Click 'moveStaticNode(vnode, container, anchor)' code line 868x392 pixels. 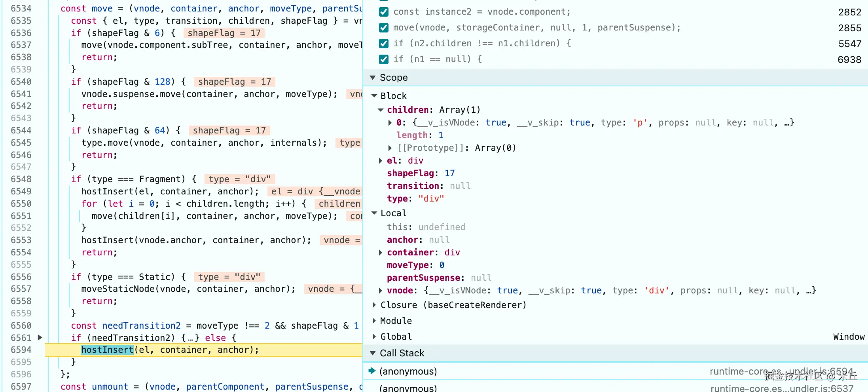(188, 289)
